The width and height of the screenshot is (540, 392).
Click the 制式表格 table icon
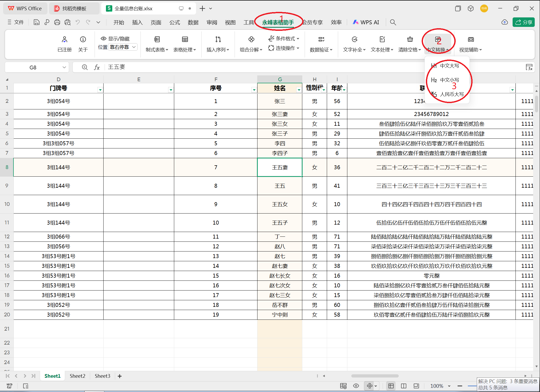point(157,40)
